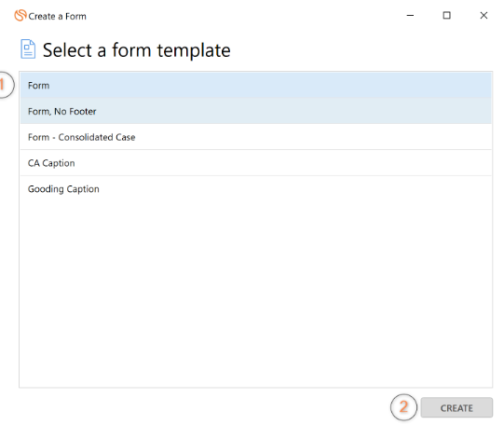Click the Create a Form title text
The height and width of the screenshot is (425, 504).
pos(57,16)
